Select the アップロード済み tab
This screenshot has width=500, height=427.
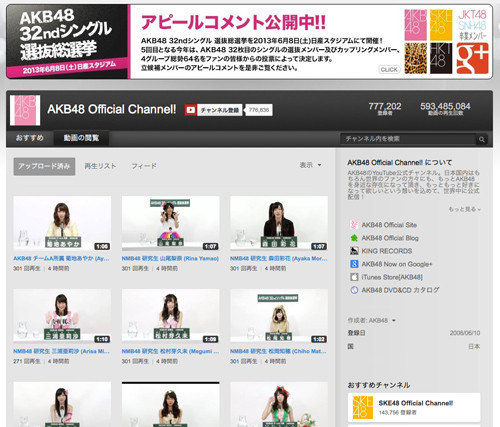(x=44, y=166)
